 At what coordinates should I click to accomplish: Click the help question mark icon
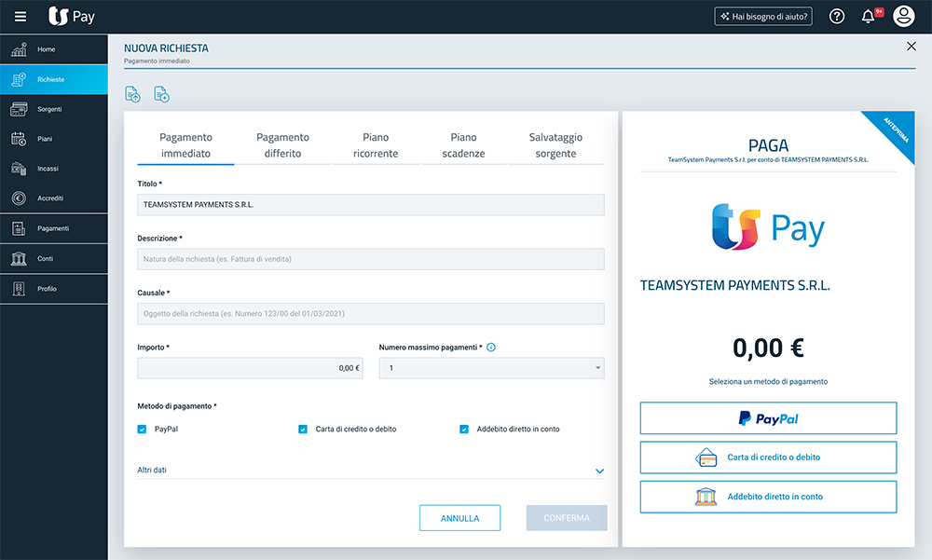(x=837, y=16)
